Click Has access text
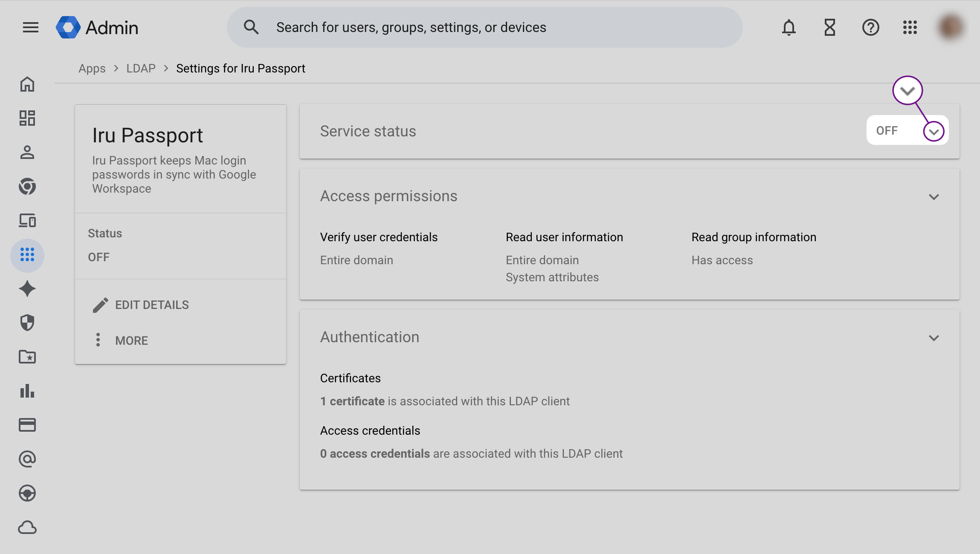This screenshot has width=980, height=554. click(722, 260)
